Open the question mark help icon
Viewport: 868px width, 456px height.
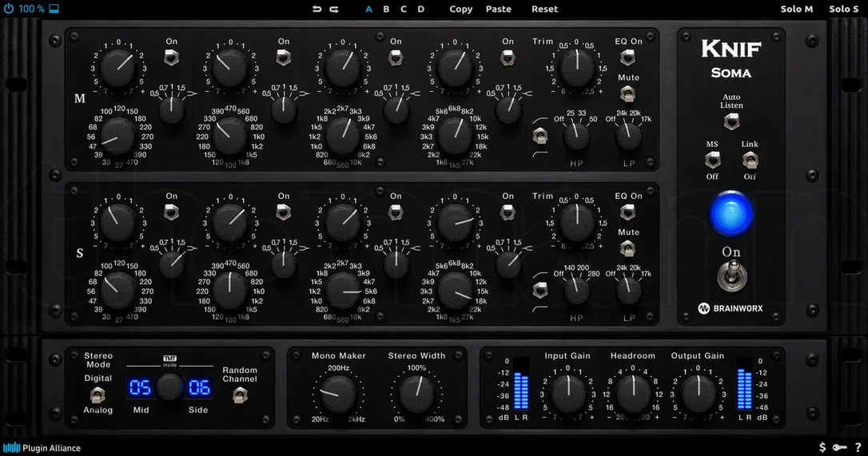[x=858, y=447]
